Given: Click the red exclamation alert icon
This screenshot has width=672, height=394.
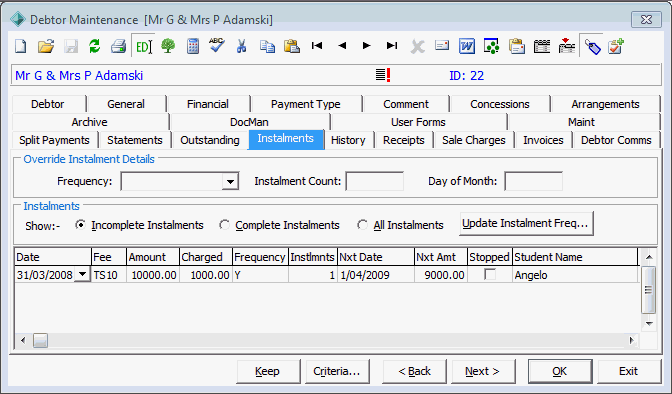Looking at the screenshot, I should (x=388, y=75).
